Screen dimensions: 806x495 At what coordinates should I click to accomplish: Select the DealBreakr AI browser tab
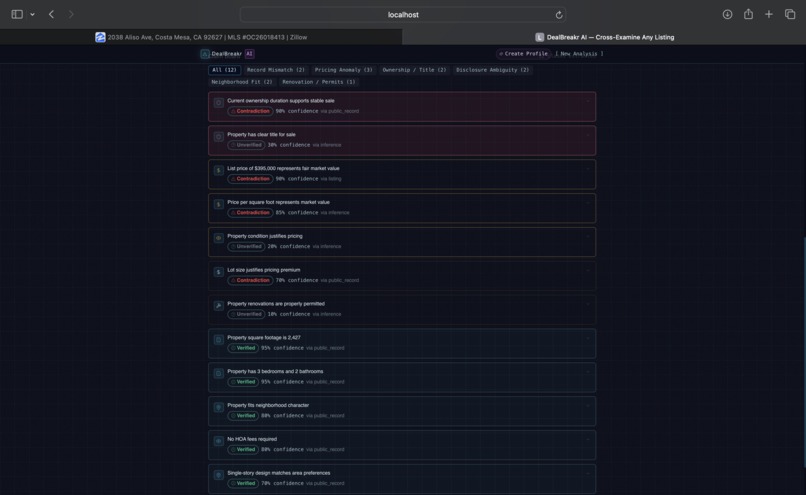(x=604, y=37)
